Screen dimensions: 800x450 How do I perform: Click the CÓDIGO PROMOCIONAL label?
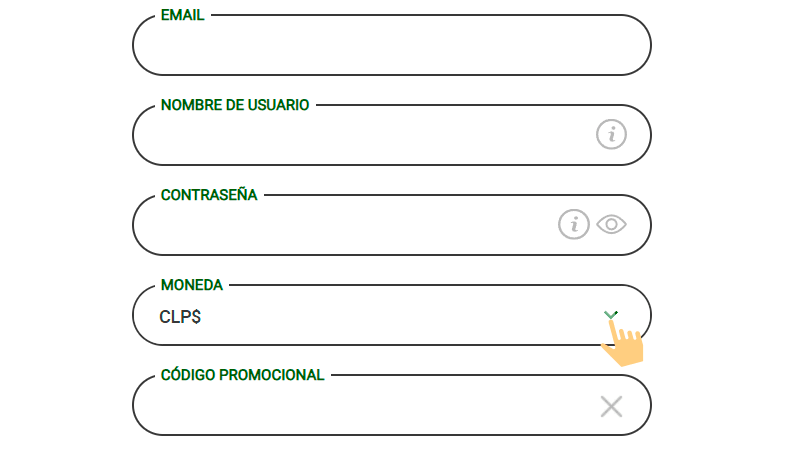(242, 375)
